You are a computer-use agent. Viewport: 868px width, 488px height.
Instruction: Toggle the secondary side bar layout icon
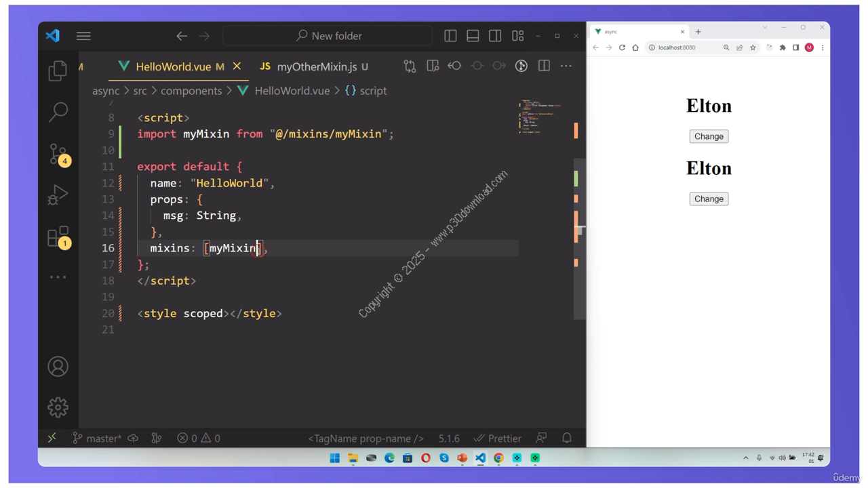pyautogui.click(x=495, y=36)
